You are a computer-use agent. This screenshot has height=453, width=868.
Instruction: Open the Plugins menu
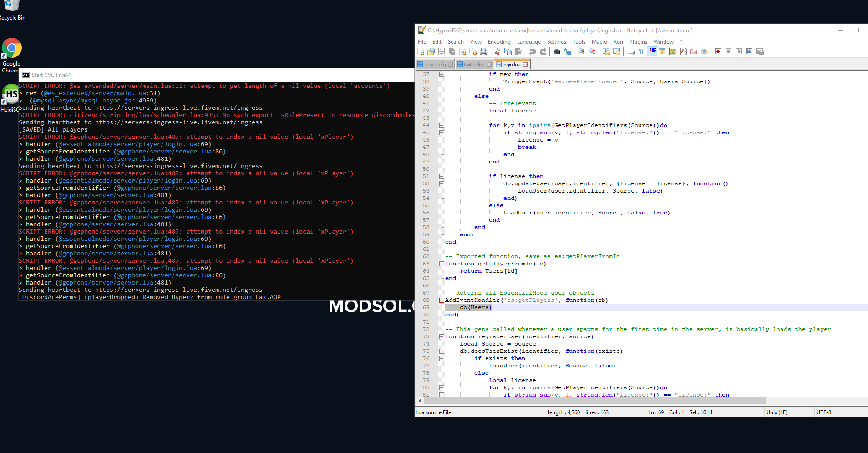[638, 42]
